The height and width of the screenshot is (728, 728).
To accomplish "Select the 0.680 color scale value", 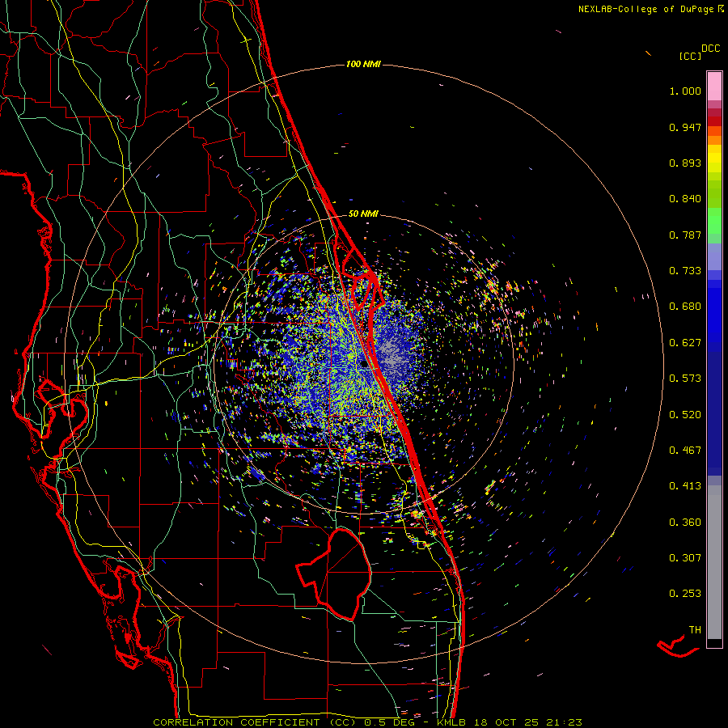I will [685, 307].
